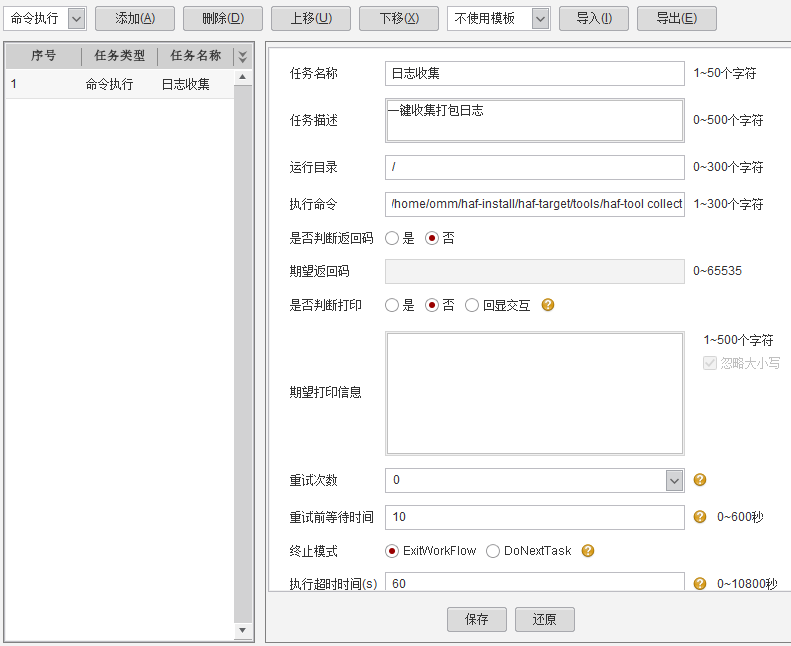Screen dimensions: 791x646
Task: Click help icon next to 执行超时时间
Action: [700, 583]
